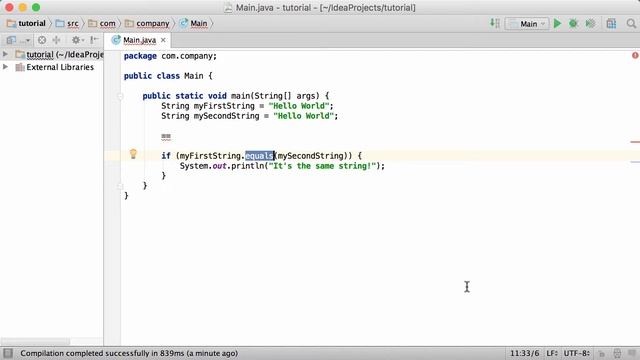The width and height of the screenshot is (640, 360).
Task: Open Search Everywhere magnifier icon
Action: (x=631, y=24)
